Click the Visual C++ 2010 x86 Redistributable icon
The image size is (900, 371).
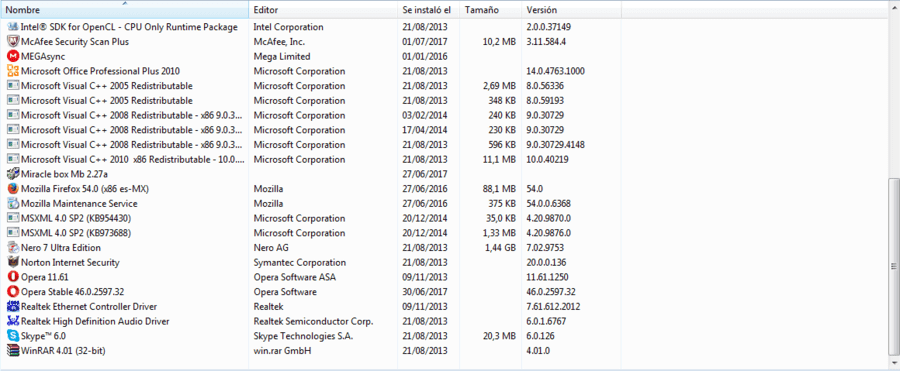(13, 160)
